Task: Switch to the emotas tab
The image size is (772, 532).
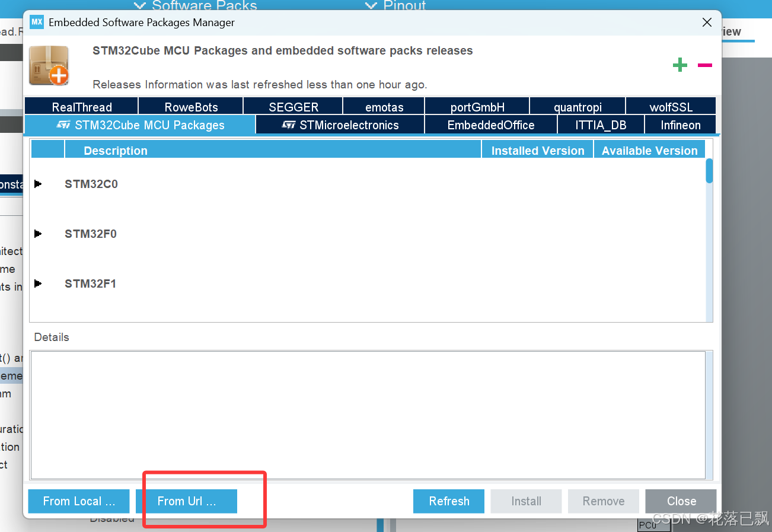Action: pos(384,107)
